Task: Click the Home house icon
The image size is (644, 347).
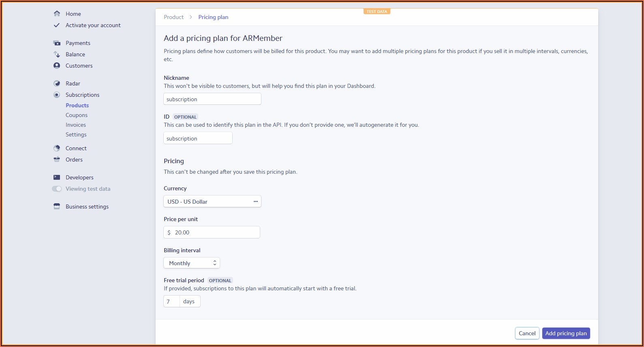Action: [x=57, y=14]
